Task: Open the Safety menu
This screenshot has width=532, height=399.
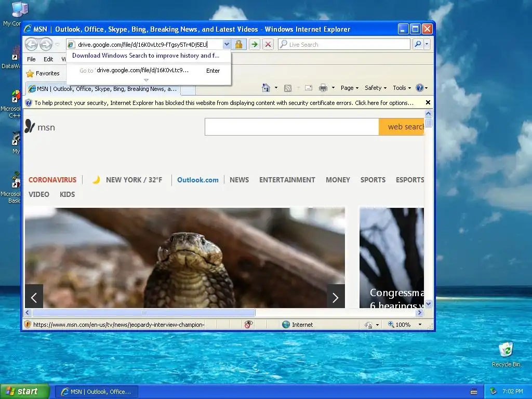Action: tap(375, 88)
